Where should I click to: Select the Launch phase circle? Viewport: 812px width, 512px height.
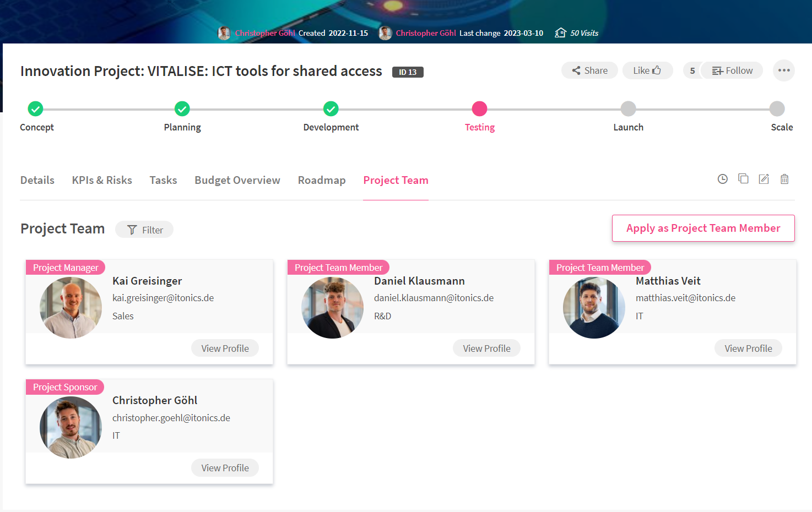click(x=629, y=109)
